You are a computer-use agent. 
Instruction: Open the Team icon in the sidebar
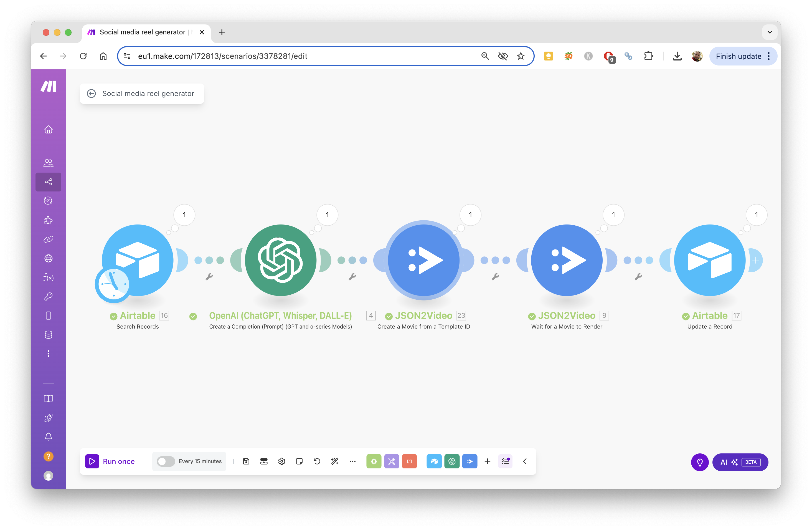click(49, 163)
